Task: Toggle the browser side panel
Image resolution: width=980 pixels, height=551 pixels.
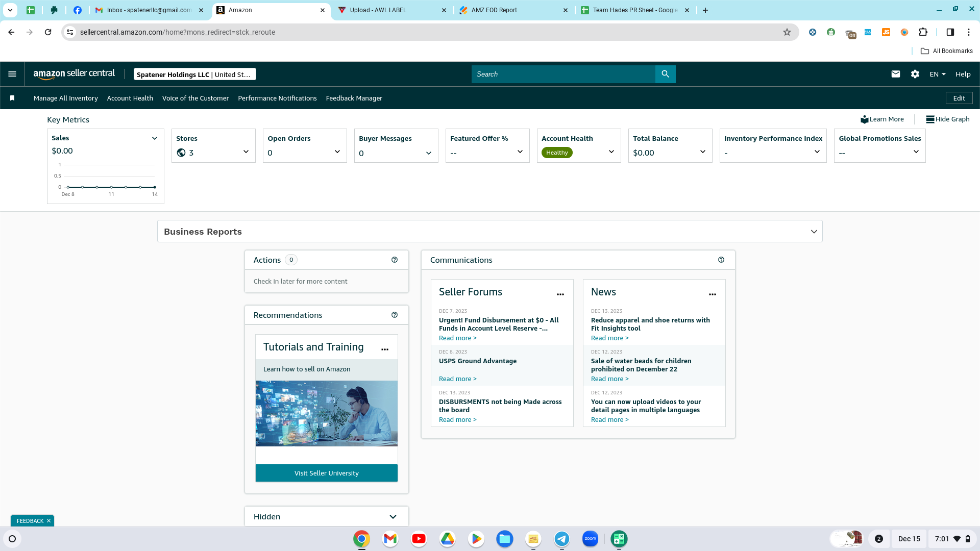Action: 950,32
